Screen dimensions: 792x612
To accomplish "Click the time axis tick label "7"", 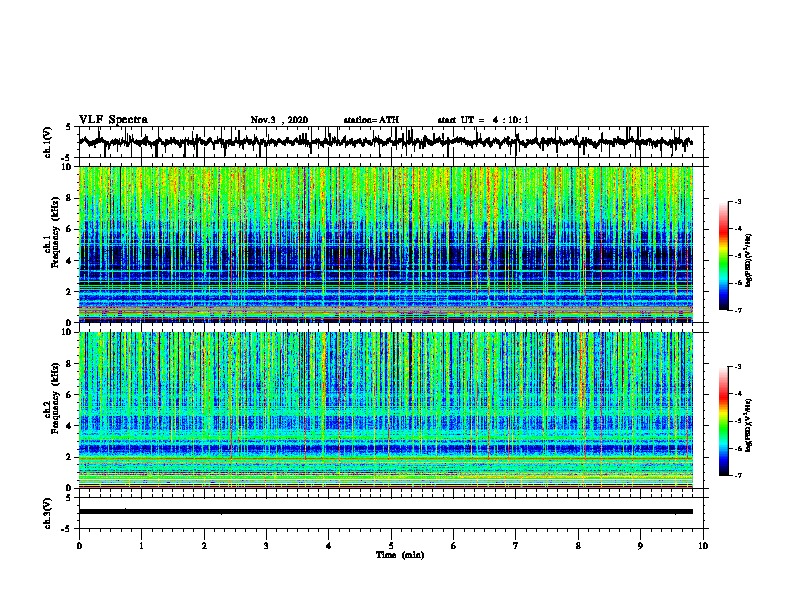I will (516, 546).
